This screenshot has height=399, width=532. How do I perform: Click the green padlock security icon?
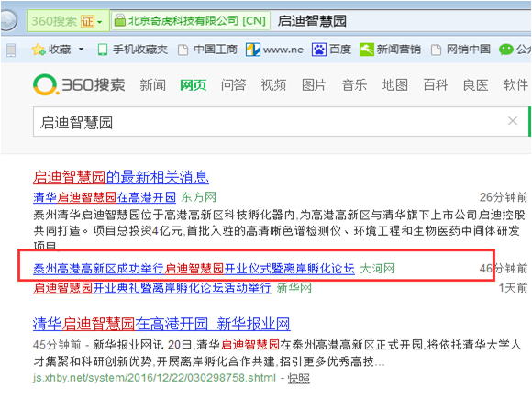pyautogui.click(x=119, y=20)
